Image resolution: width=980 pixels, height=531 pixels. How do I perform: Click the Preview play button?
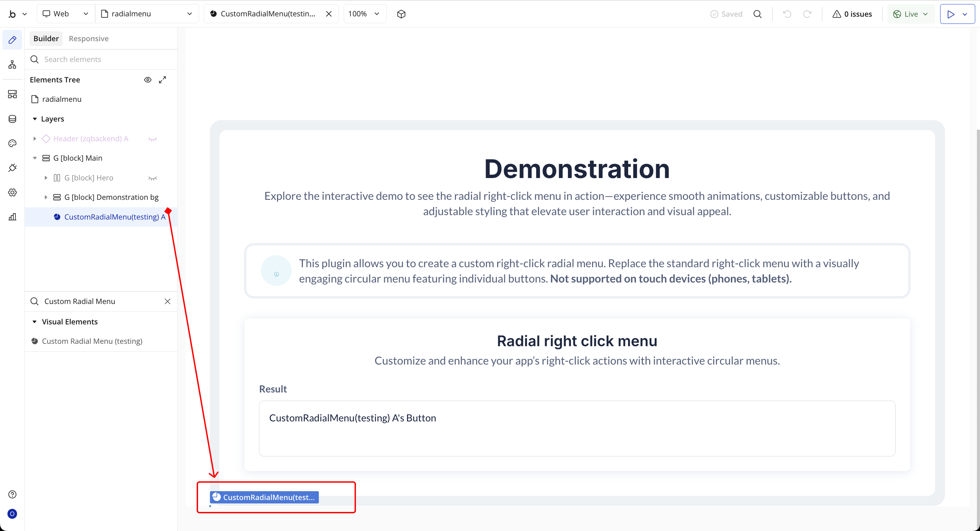pyautogui.click(x=950, y=14)
